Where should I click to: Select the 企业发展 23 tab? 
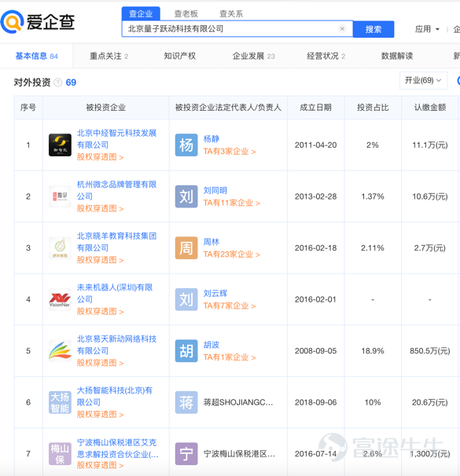click(x=253, y=56)
